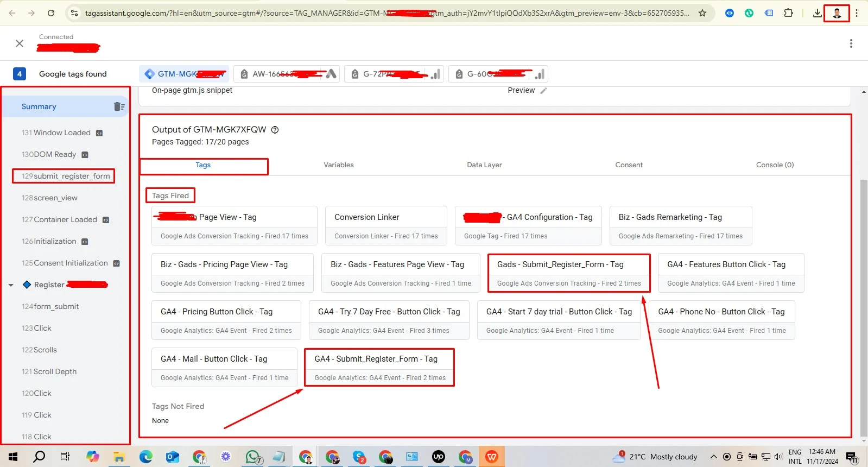868x467 pixels.
Task: Open Gads - Submit_Register_Form - Tag card
Action: (x=569, y=273)
